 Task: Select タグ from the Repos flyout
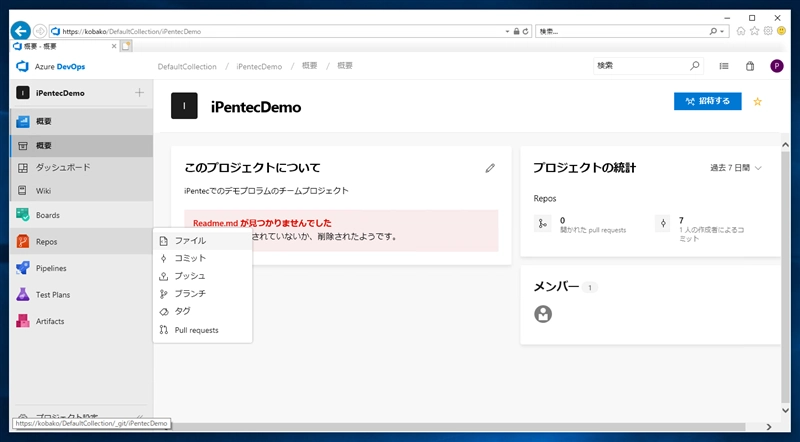(203, 311)
